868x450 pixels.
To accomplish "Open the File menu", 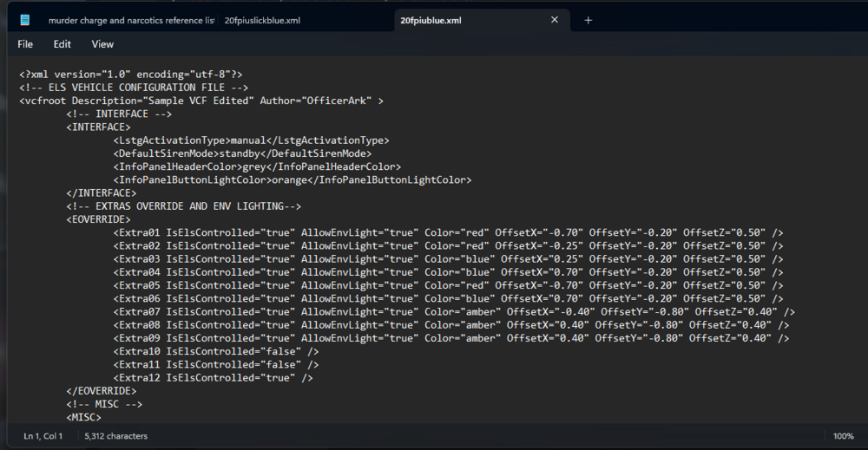I will coord(25,44).
